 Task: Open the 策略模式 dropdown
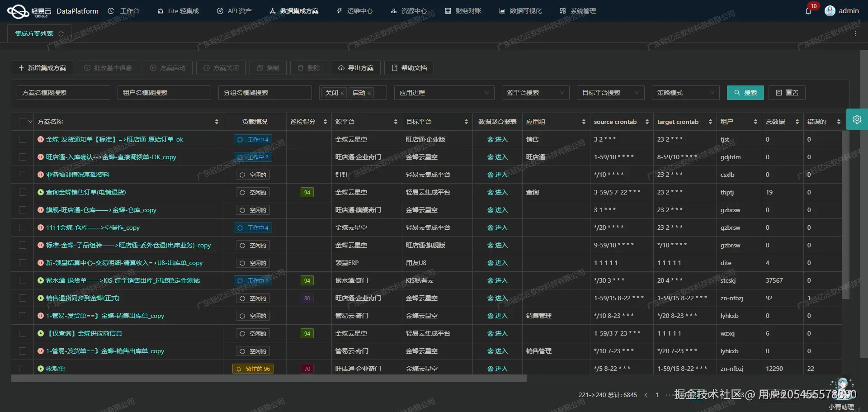(685, 93)
